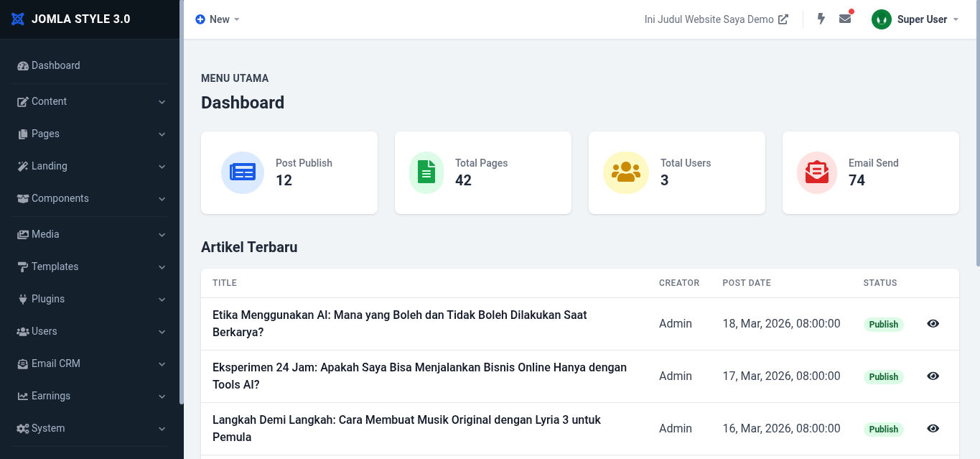Click the Media images icon in sidebar
980x459 pixels.
22,234
